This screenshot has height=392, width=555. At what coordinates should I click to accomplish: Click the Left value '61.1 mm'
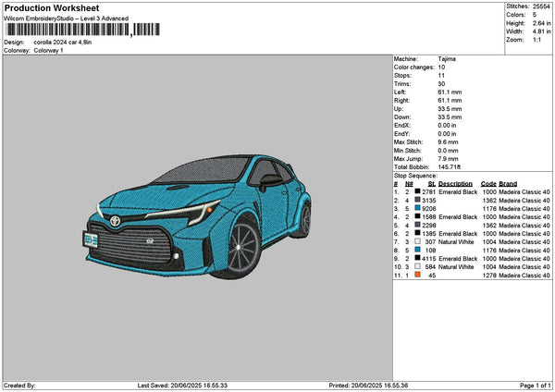click(x=450, y=92)
